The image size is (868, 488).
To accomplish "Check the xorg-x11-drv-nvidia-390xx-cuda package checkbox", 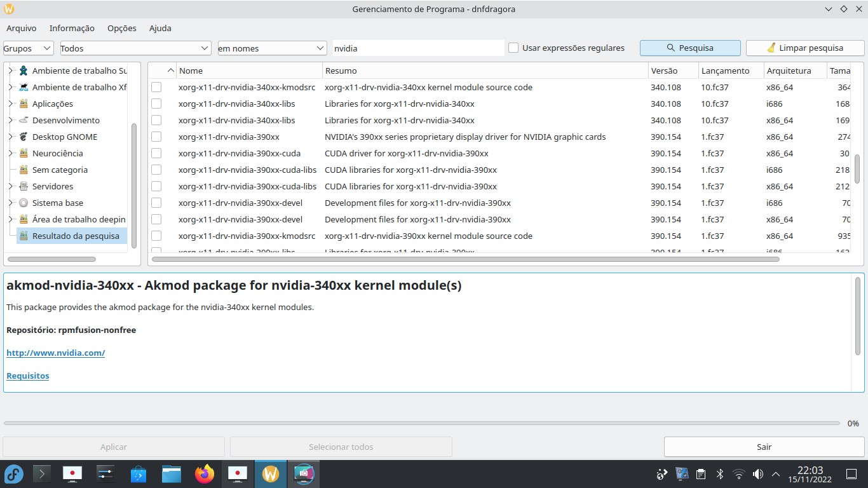I will 156,153.
